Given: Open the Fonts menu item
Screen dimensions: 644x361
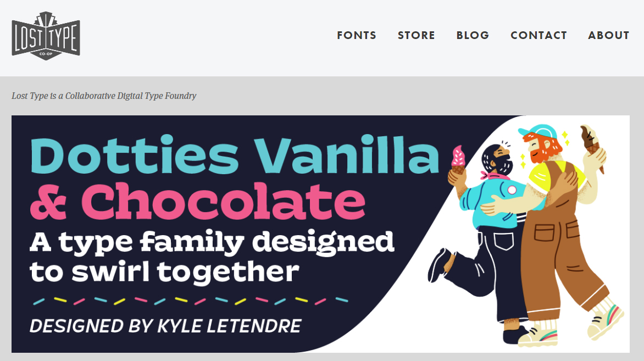Looking at the screenshot, I should point(357,35).
